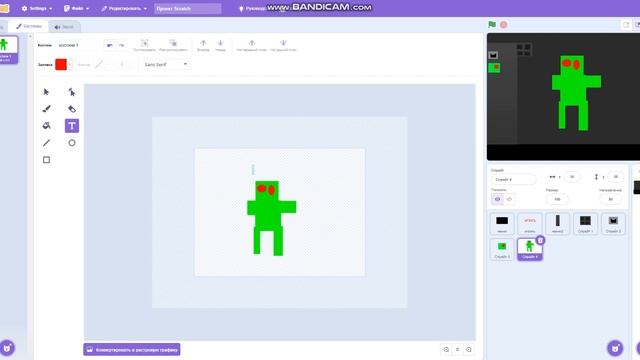Open the add-sprite cat button
The image size is (640, 360).
[x=615, y=348]
